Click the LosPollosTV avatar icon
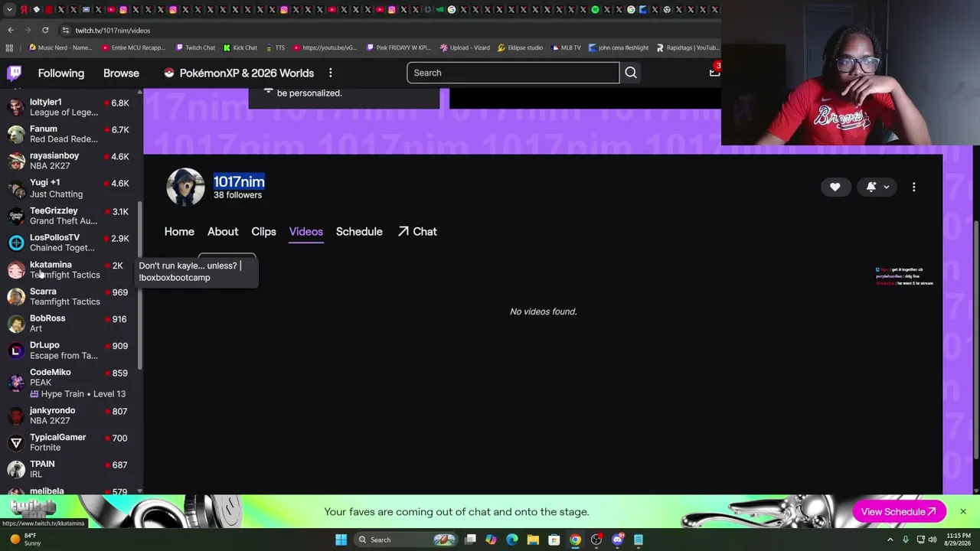The image size is (980, 551). (15, 243)
